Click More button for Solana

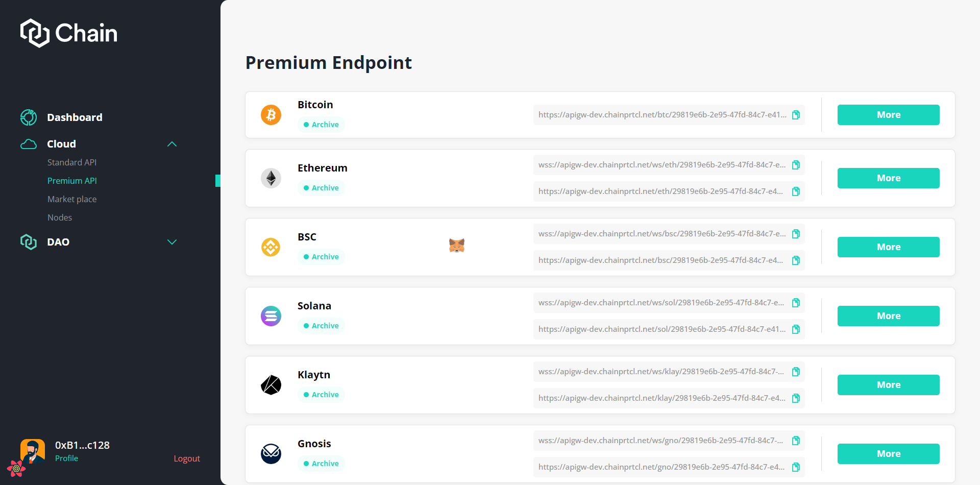pos(888,316)
